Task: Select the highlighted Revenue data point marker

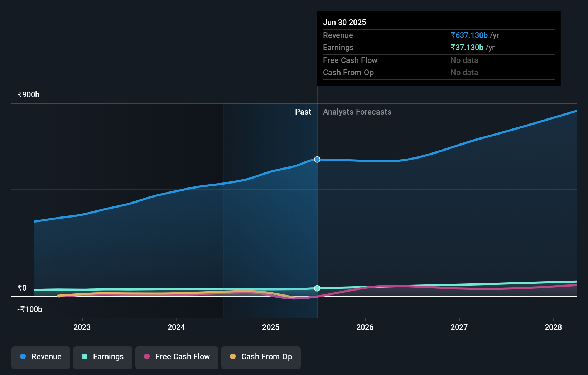Action: click(317, 160)
